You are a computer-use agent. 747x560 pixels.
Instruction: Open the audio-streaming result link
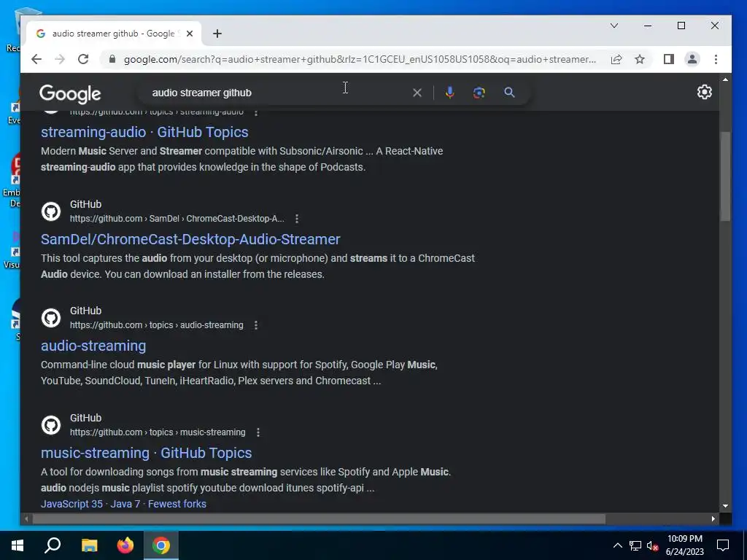(x=93, y=346)
